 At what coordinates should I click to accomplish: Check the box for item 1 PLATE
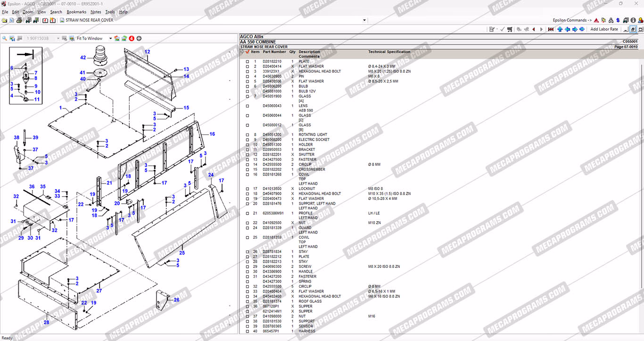coord(248,62)
